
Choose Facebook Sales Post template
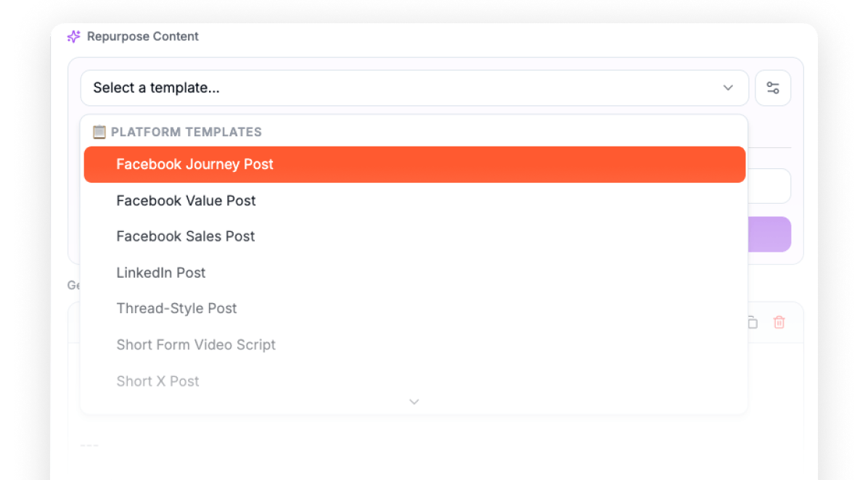pos(414,236)
